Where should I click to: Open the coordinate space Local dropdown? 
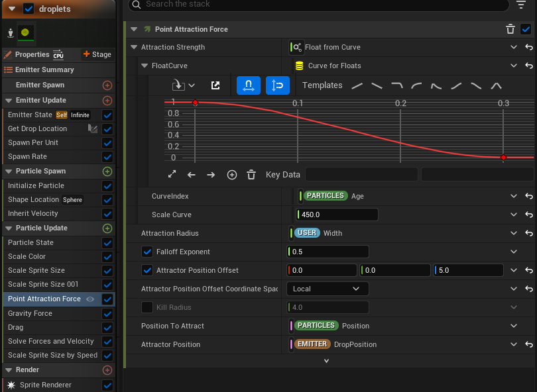pyautogui.click(x=327, y=289)
